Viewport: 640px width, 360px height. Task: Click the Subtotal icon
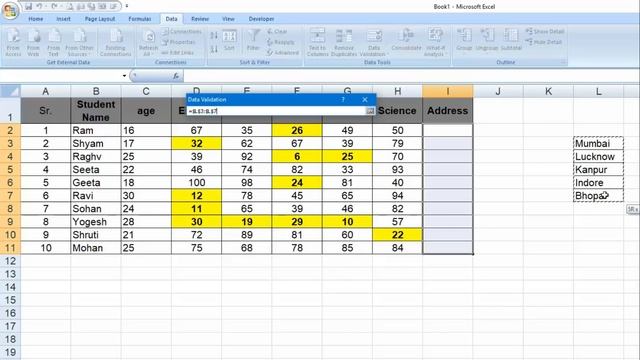coord(511,40)
